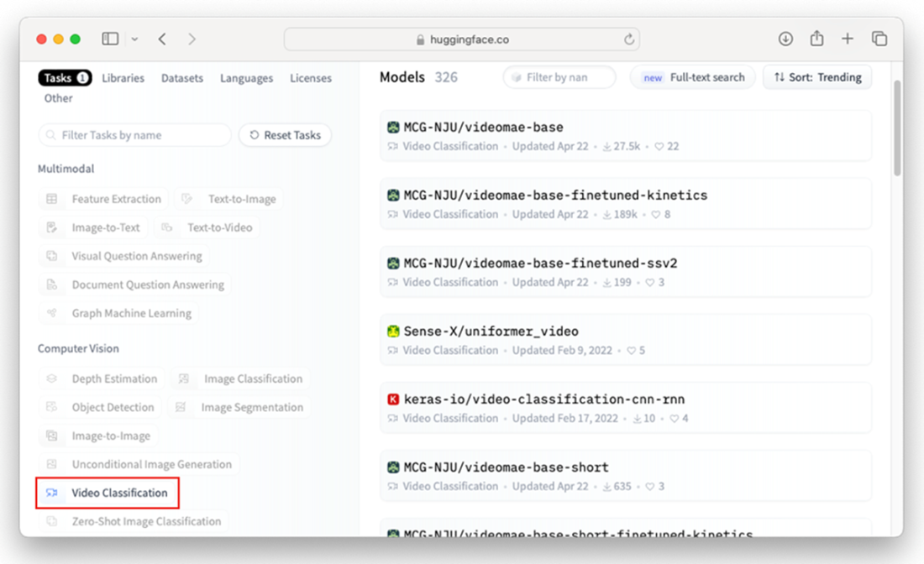Click the page's vertical scrollbar
Screen dimensions: 924x564
(x=897, y=128)
